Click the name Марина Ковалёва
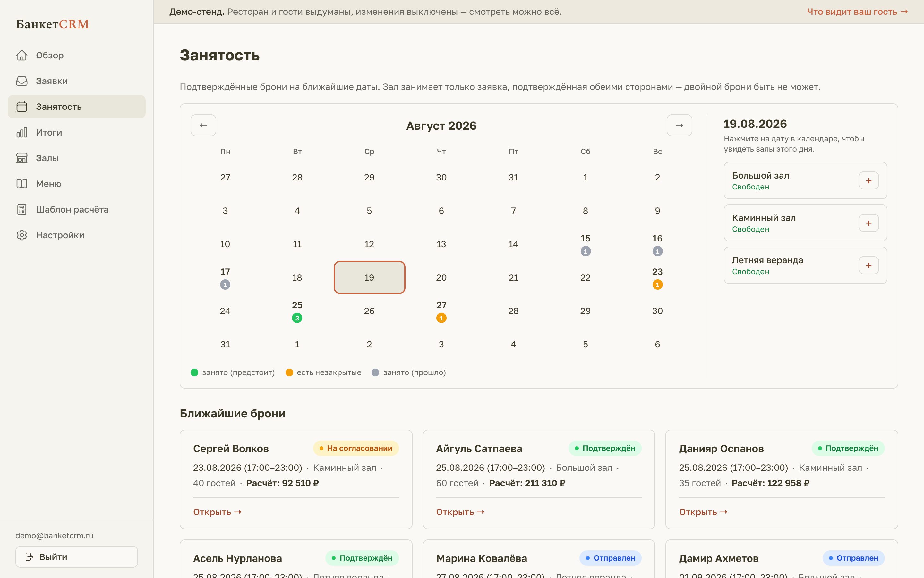This screenshot has width=924, height=578. coord(482,558)
